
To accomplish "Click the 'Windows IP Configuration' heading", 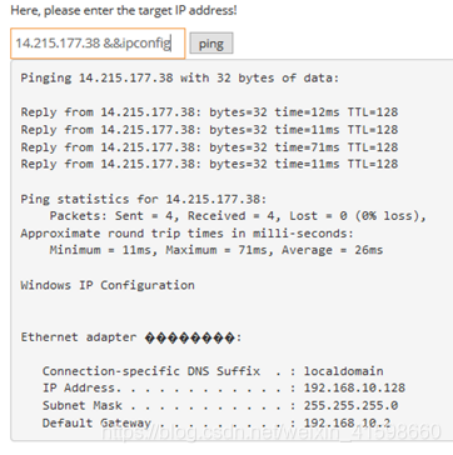I will [x=108, y=286].
